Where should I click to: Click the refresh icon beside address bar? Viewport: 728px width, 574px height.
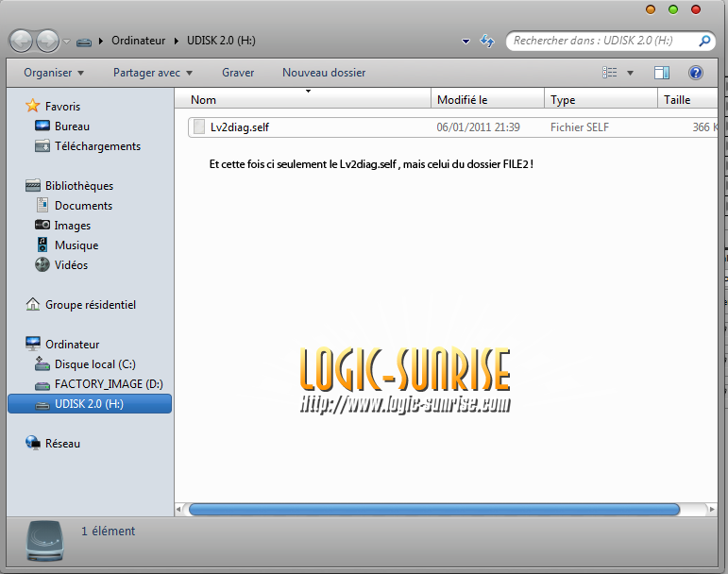(487, 41)
